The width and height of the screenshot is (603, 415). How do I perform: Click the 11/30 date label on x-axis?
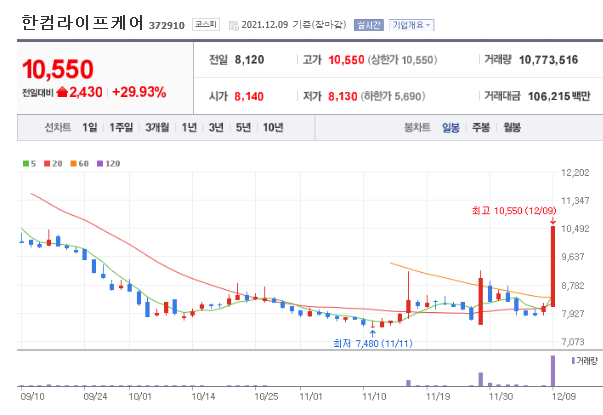coord(501,397)
